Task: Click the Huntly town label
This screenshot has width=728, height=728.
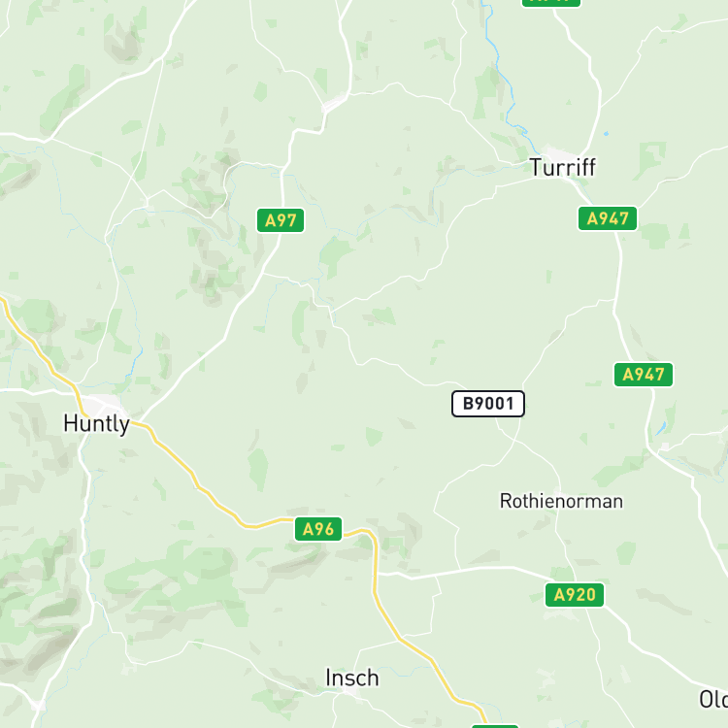Action: point(96,424)
